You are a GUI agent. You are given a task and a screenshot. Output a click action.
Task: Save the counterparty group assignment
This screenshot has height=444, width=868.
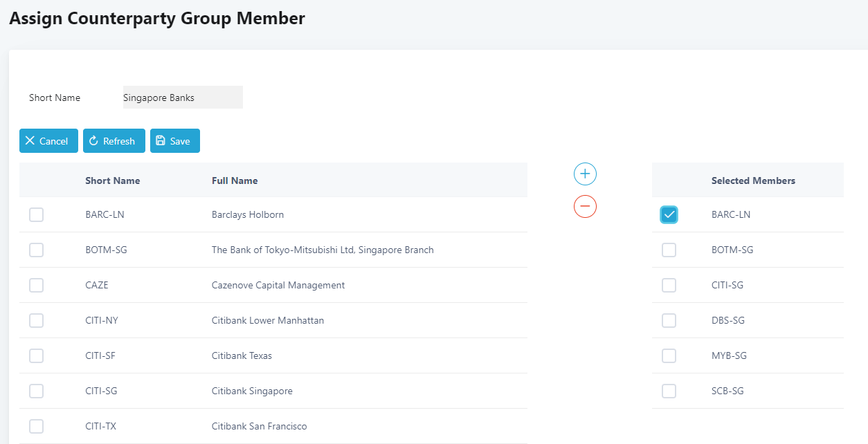click(x=174, y=141)
